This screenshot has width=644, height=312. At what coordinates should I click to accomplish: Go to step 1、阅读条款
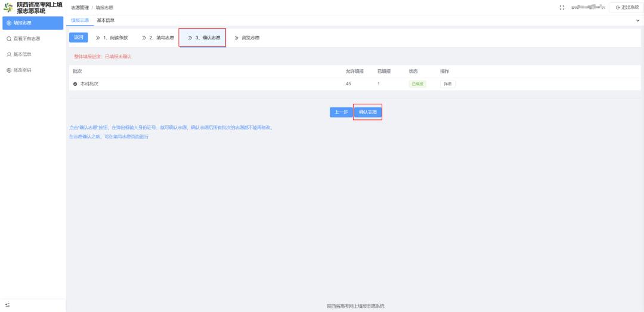click(x=112, y=38)
